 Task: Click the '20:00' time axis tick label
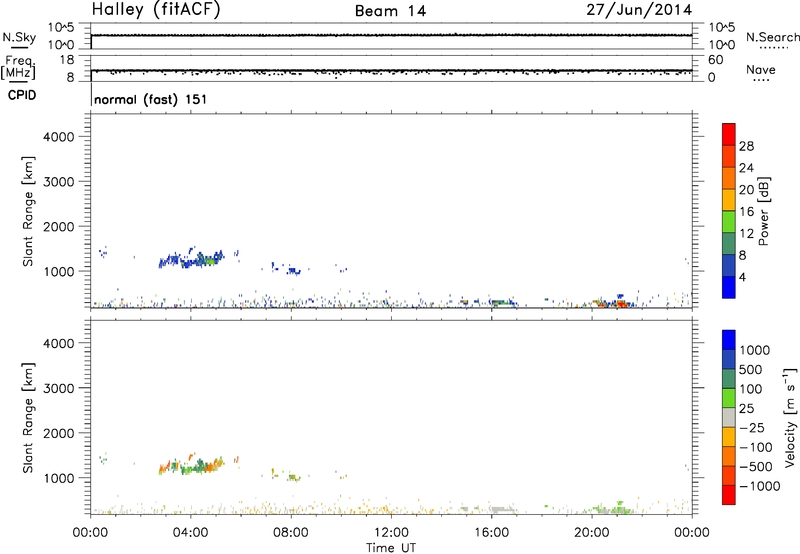592,533
